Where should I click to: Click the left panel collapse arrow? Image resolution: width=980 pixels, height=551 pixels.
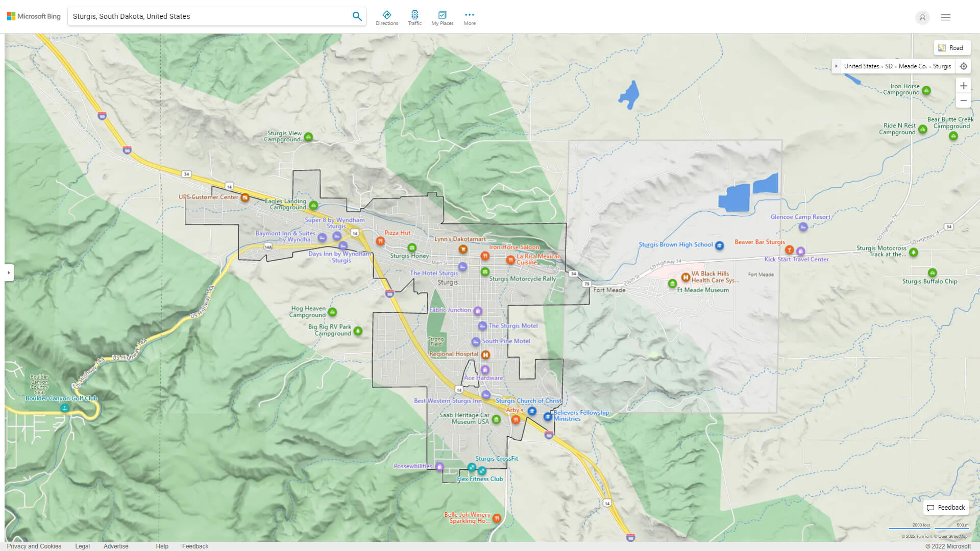9,272
